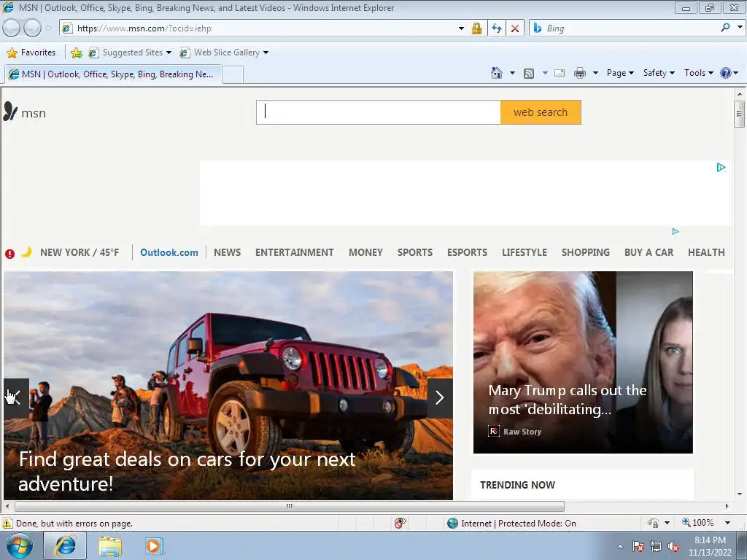The width and height of the screenshot is (747, 560).
Task: Open the Outlook.com link
Action: 169,252
